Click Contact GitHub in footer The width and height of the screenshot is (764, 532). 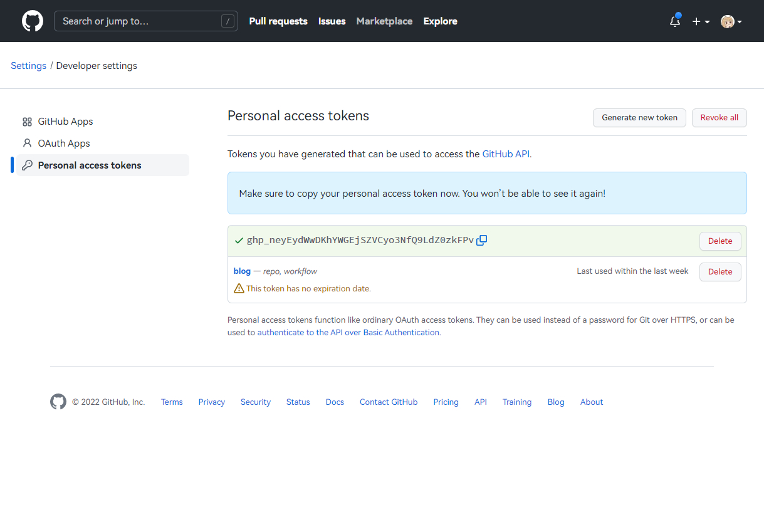pyautogui.click(x=389, y=402)
